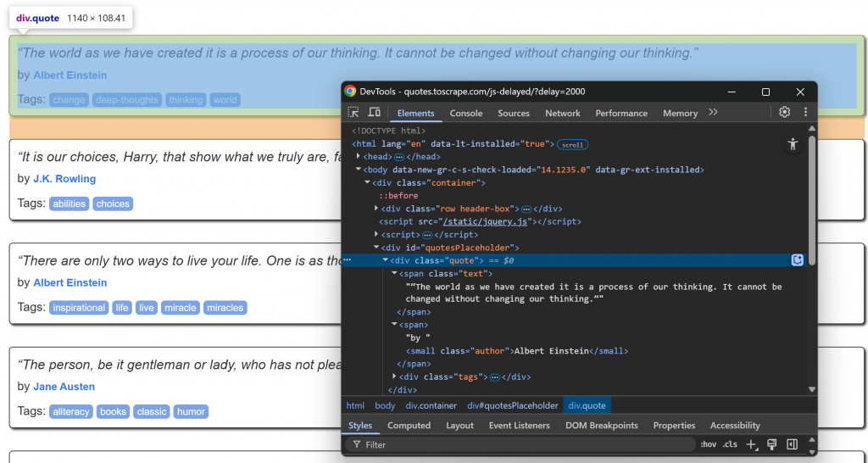Open the DevTools three-dot customize menu
868x463 pixels.
click(x=804, y=113)
